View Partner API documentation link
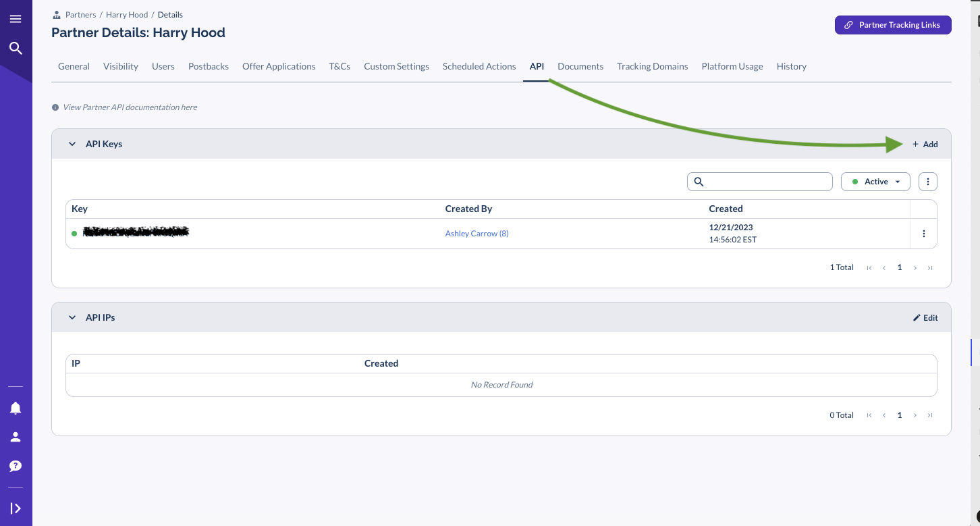Image resolution: width=980 pixels, height=526 pixels. point(130,107)
